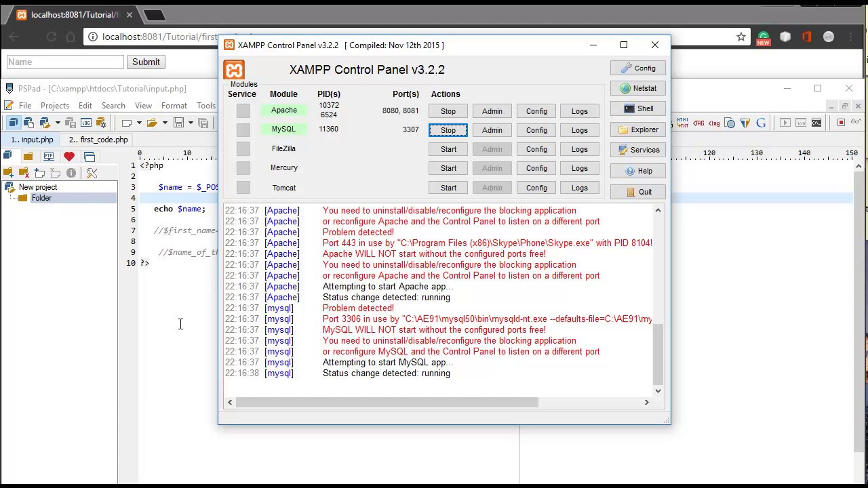This screenshot has height=488, width=868.
Task: Open Apache Logs button
Action: 579,111
